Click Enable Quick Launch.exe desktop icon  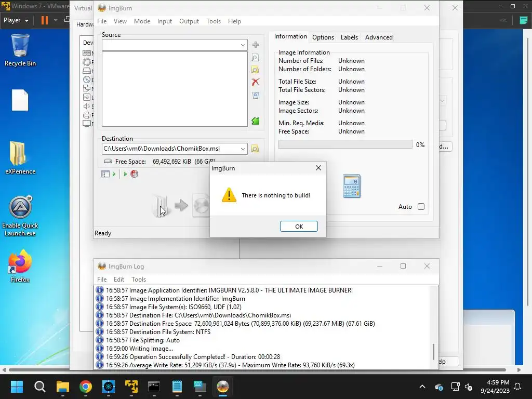20,216
